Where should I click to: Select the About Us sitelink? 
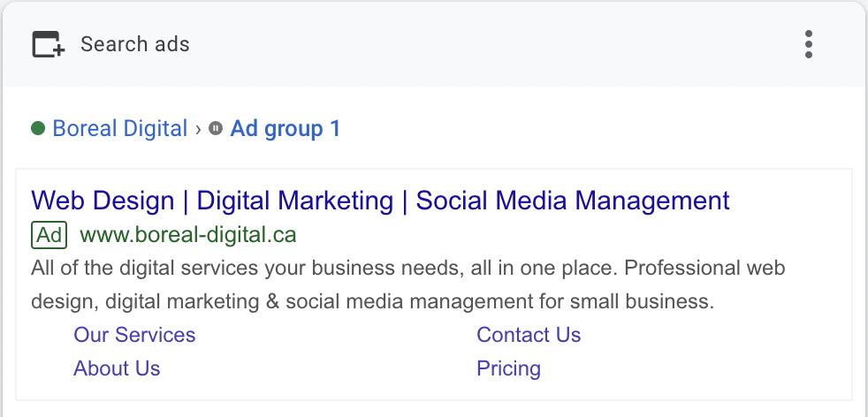click(x=117, y=368)
